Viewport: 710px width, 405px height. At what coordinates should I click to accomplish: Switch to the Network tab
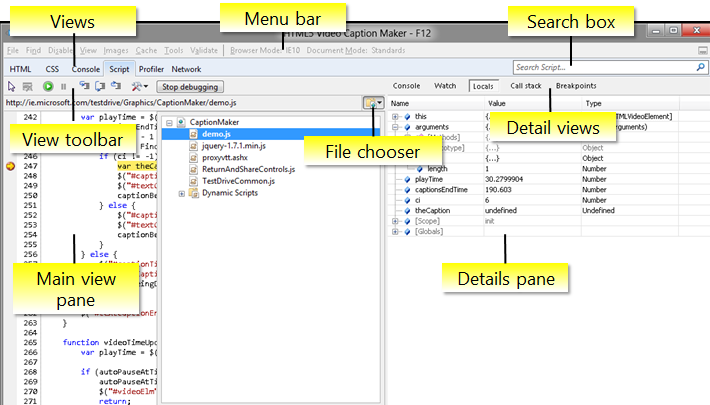tap(186, 69)
